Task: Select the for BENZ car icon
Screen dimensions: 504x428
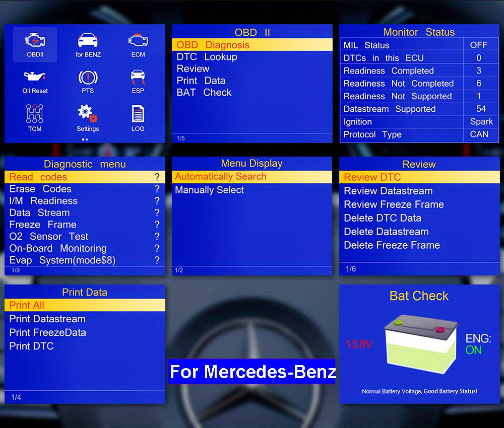Action: pos(88,45)
